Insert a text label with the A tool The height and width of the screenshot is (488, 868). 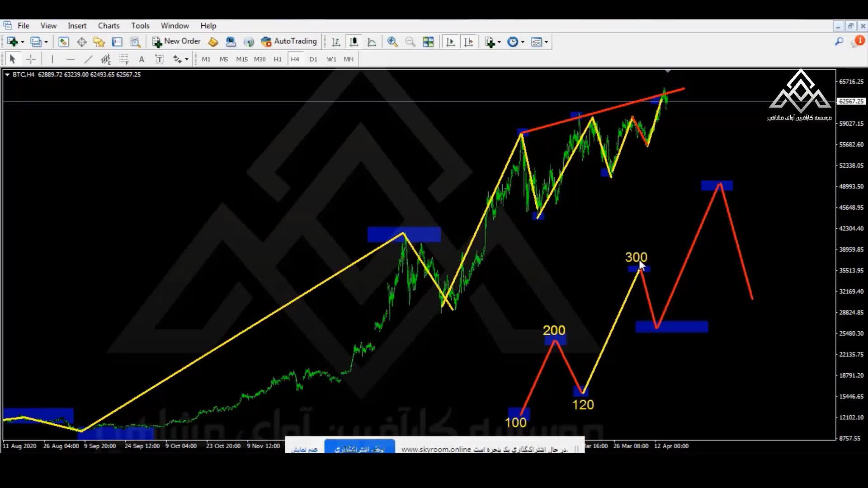tap(142, 59)
